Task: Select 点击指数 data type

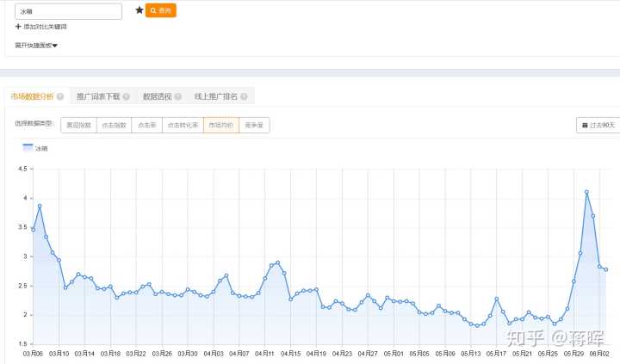Action: pyautogui.click(x=114, y=125)
